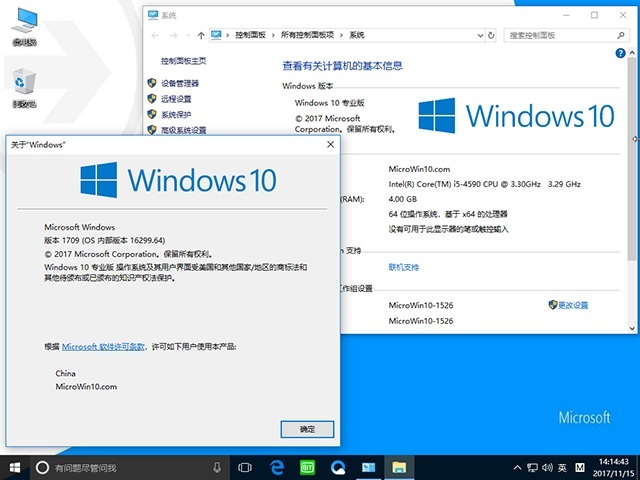Click the Refresh button in address bar
Viewport: 640px width, 480px height.
point(491,36)
